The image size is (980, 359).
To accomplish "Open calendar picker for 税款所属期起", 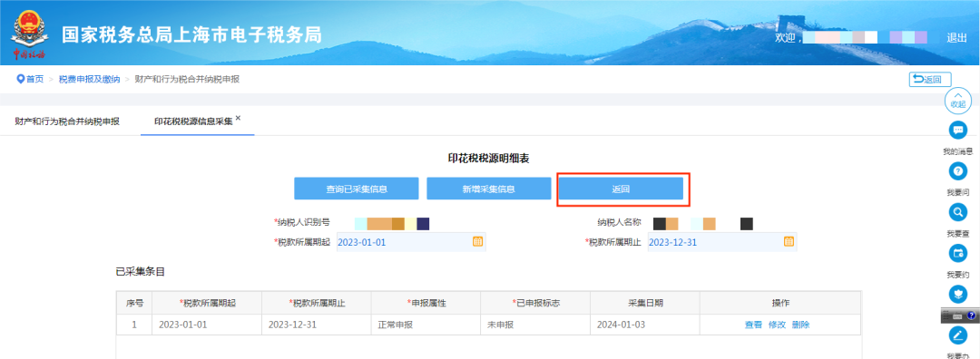I will (477, 242).
